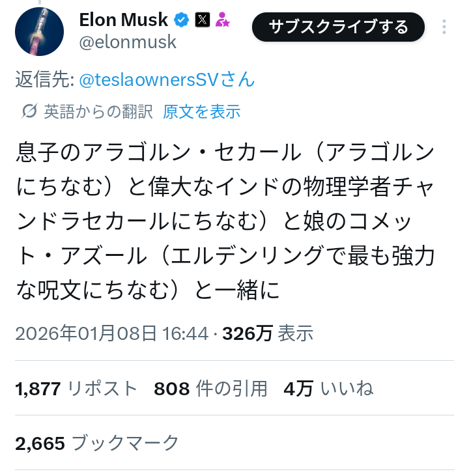The image size is (469, 476).
Task: Open Elon Musk's profile picture
Action: [39, 31]
